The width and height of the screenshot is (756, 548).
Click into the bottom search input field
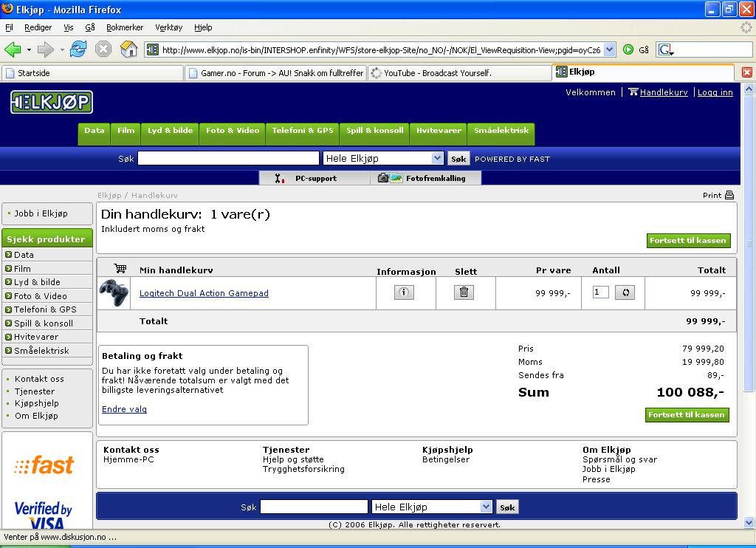point(314,507)
